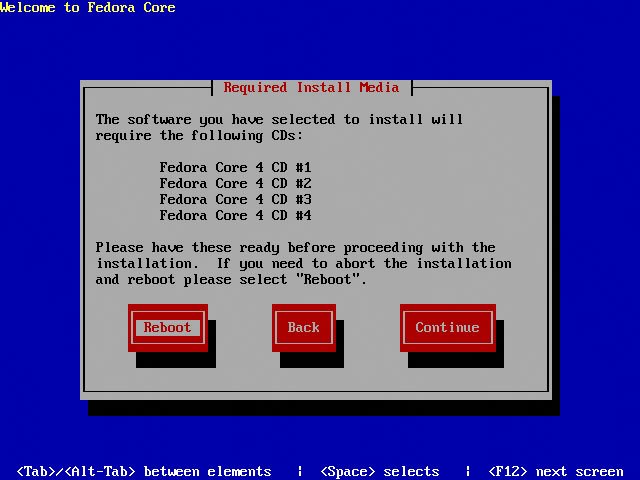Click the "require the following CDs:" text
The height and width of the screenshot is (480, 640).
click(200, 136)
